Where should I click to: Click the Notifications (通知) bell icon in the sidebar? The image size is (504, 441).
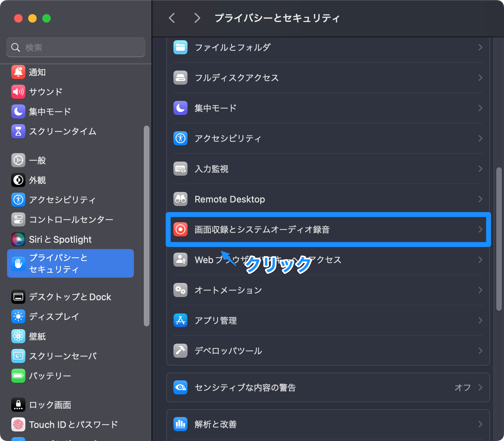[18, 72]
